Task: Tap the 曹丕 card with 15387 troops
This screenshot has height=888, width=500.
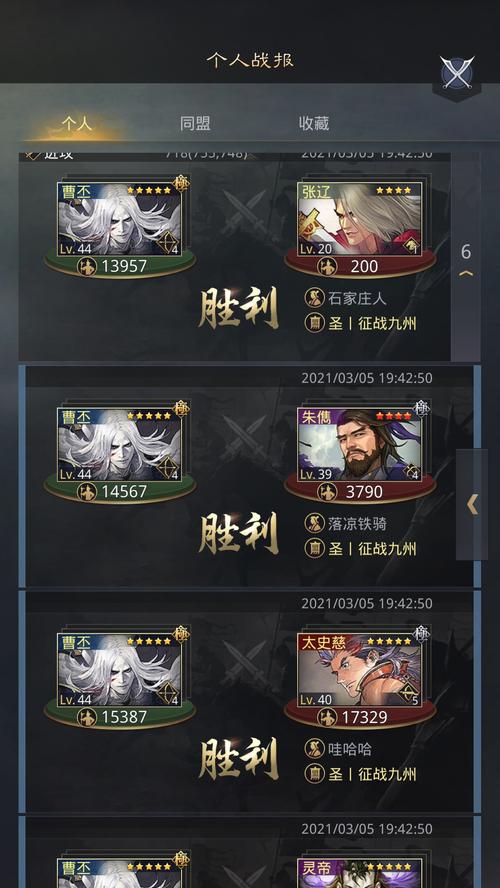Action: click(119, 670)
